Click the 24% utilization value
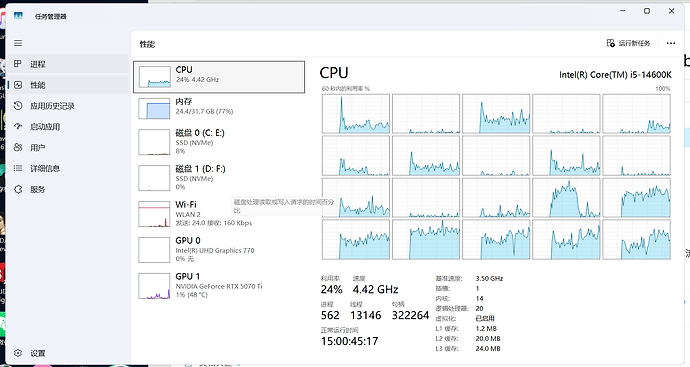Image resolution: width=690 pixels, height=367 pixels. (x=331, y=290)
